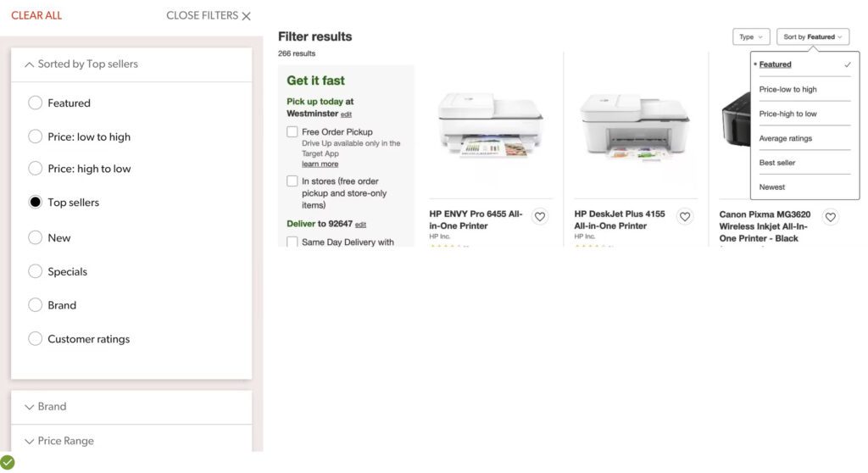Choose the Price: low to high radio option
This screenshot has width=868, height=473.
[x=35, y=136]
